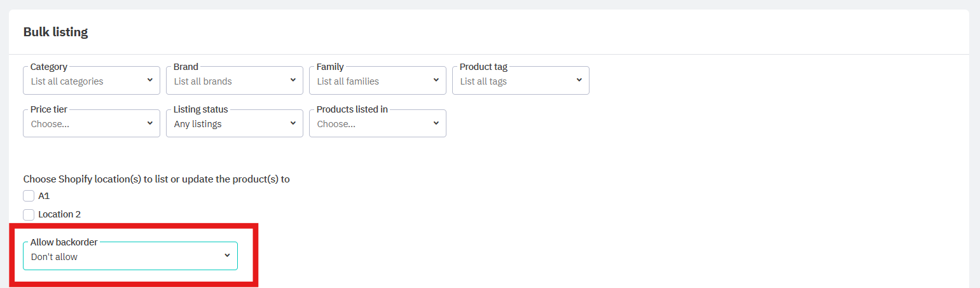Click the chevron arrow in Listing status field

(x=293, y=123)
